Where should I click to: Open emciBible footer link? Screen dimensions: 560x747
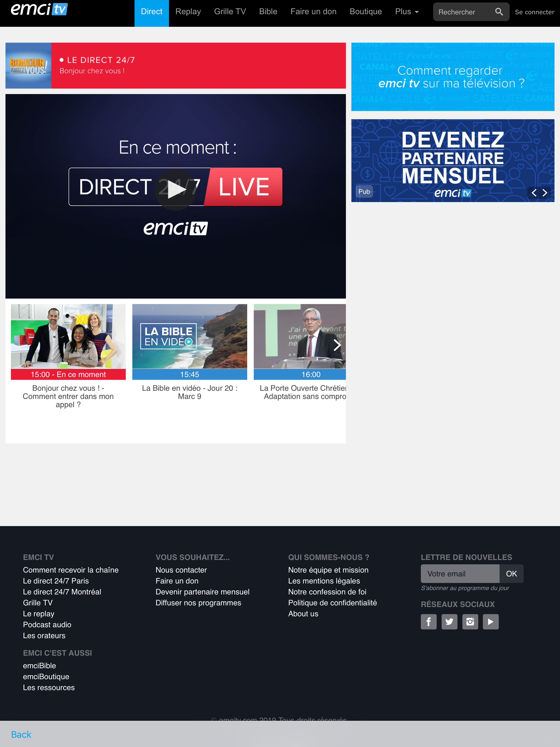coord(40,666)
